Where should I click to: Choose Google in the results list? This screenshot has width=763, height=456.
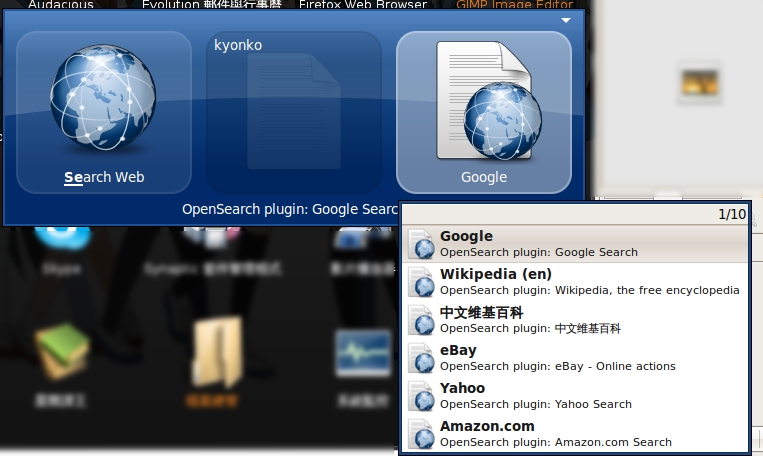[574, 243]
